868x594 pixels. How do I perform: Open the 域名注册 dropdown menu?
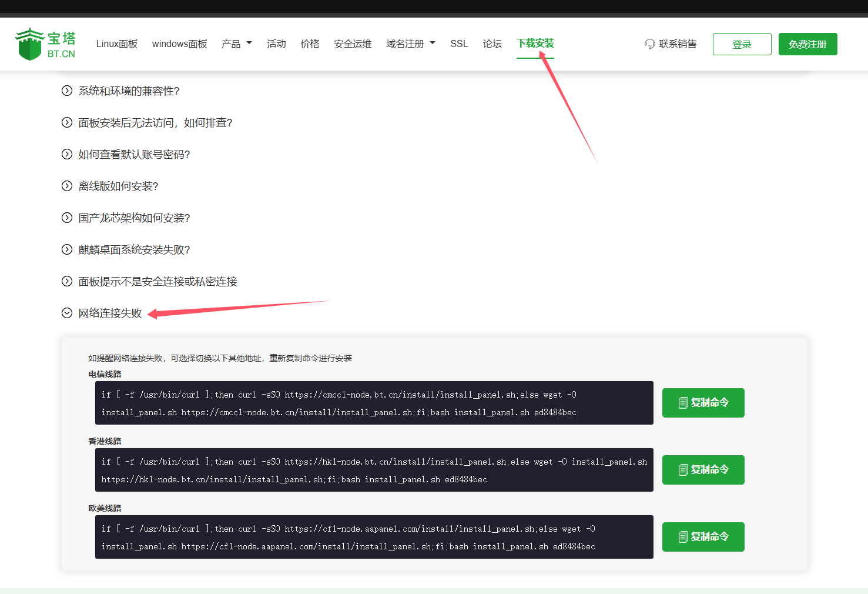coord(411,44)
